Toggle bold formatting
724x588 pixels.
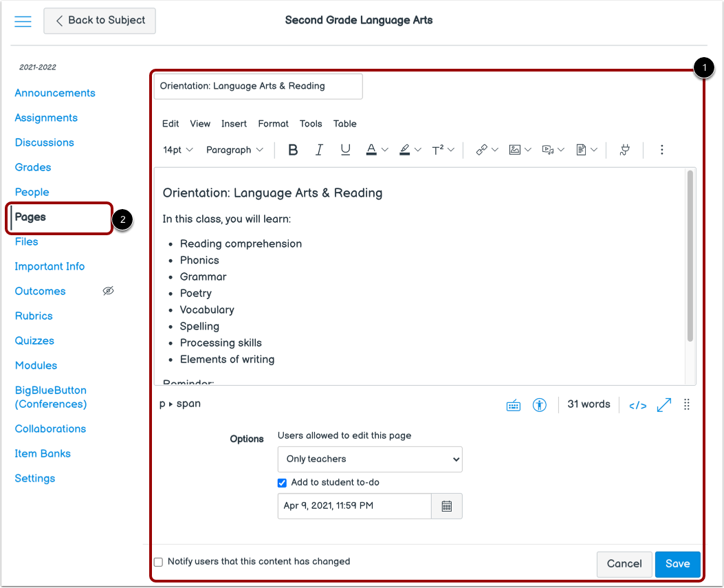tap(293, 149)
